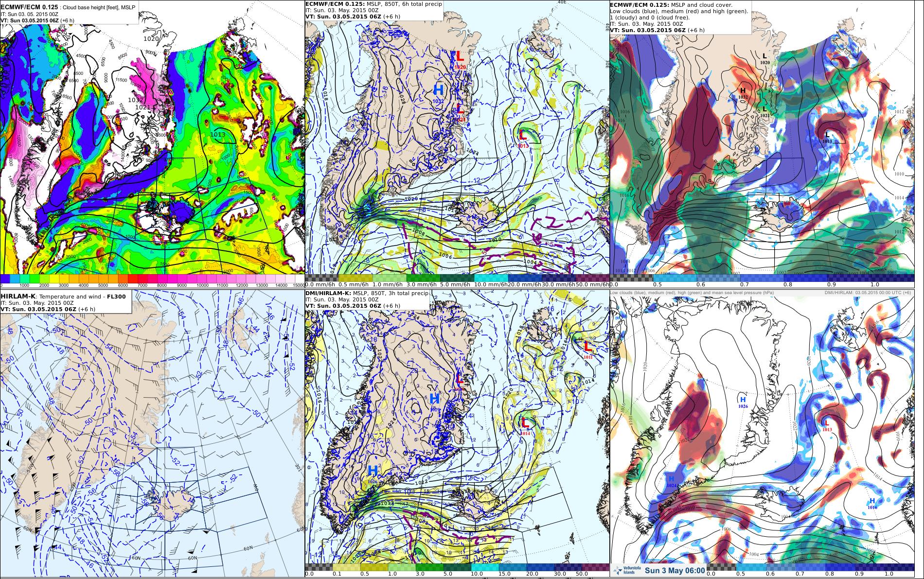Click the Veðurstofa Íslands logo

[626, 571]
